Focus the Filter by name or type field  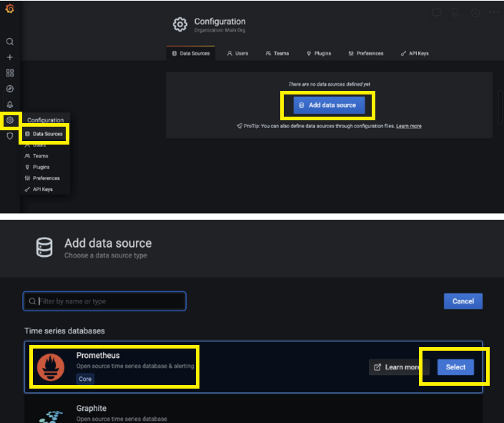[x=104, y=301]
